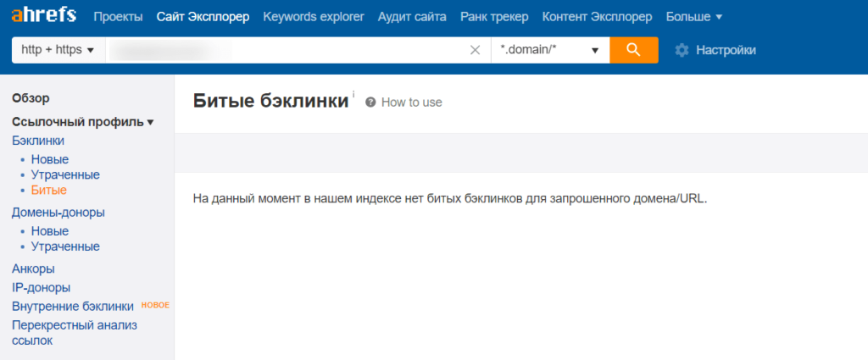Click the Настройки link
868x360 pixels.
726,50
